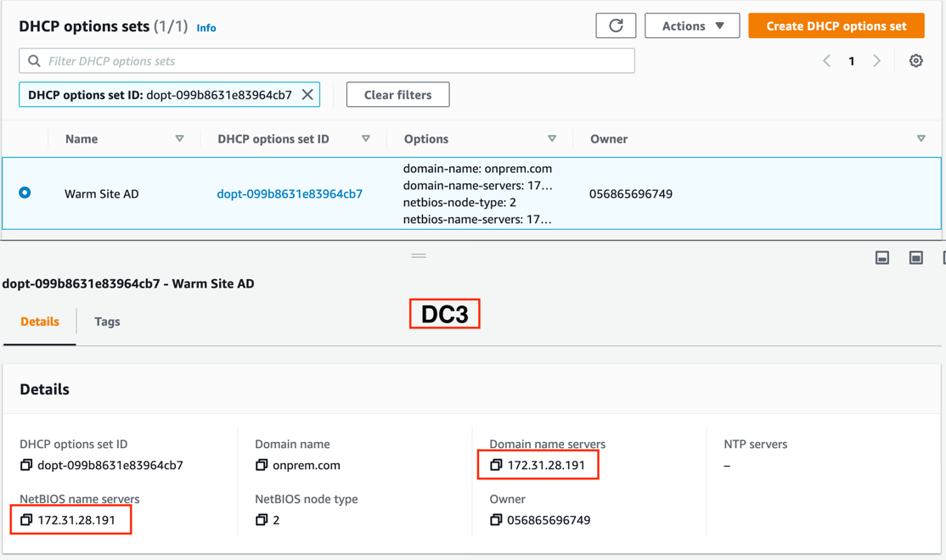Select the Warm Site AD radio button
The height and width of the screenshot is (560, 946).
pyautogui.click(x=25, y=193)
